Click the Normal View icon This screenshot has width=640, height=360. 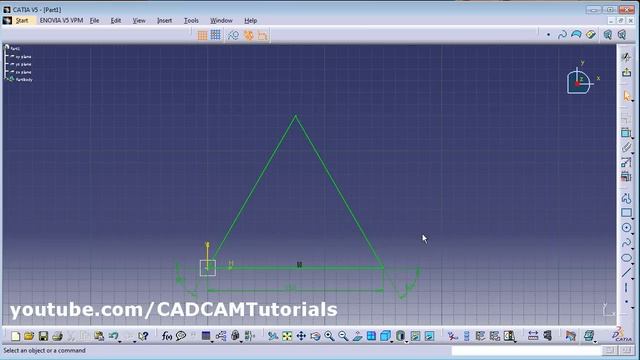(357, 336)
